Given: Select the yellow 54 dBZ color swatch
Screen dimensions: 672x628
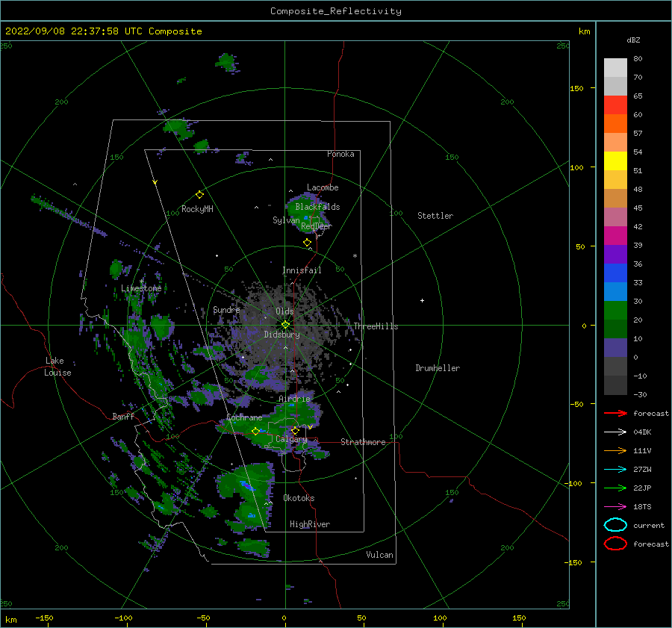Looking at the screenshot, I should tap(615, 161).
